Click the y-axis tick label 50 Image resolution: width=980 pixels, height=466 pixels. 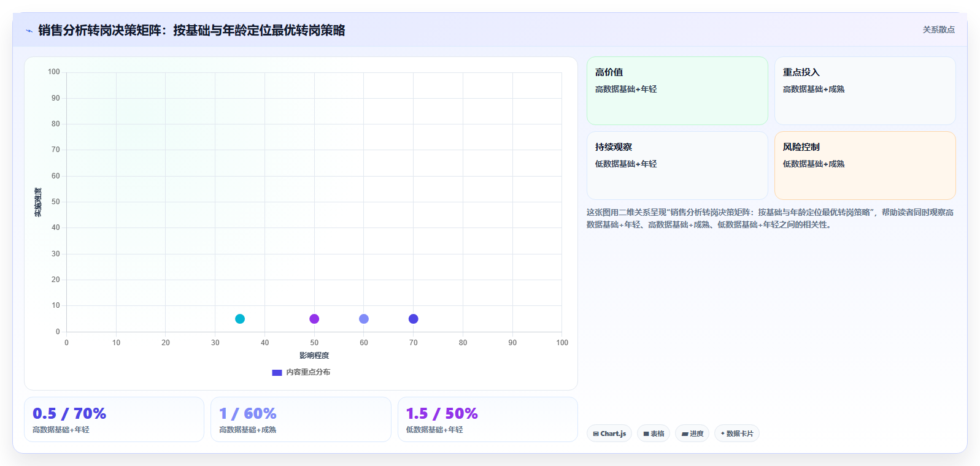click(56, 202)
